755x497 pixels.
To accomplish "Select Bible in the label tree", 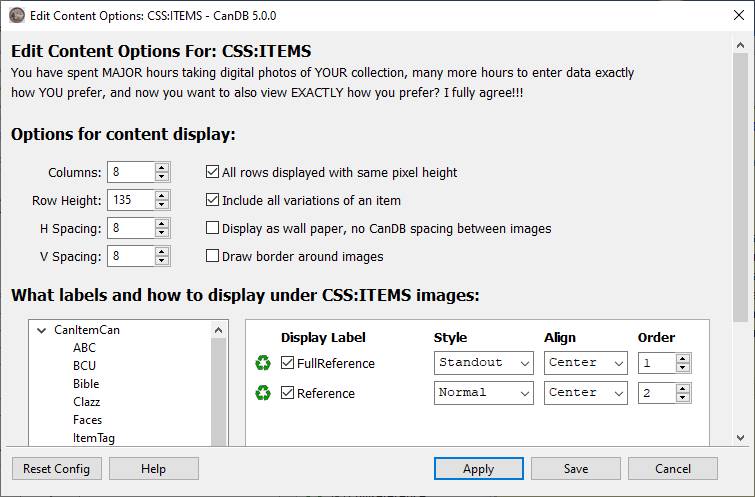I will coord(86,384).
